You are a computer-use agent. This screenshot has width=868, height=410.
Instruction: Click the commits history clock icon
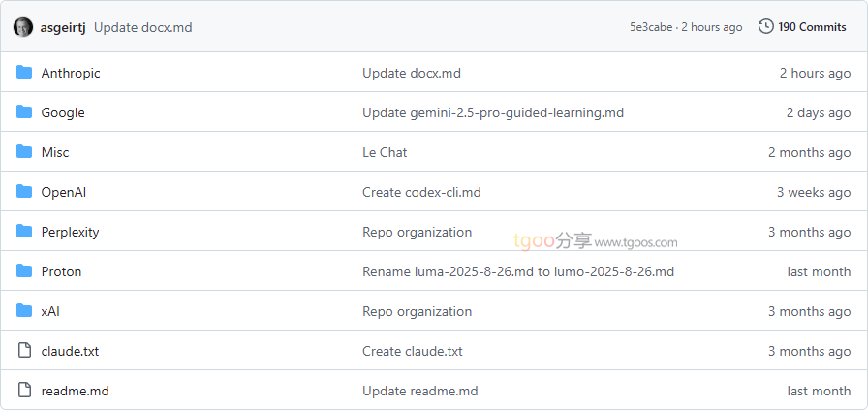pos(765,26)
